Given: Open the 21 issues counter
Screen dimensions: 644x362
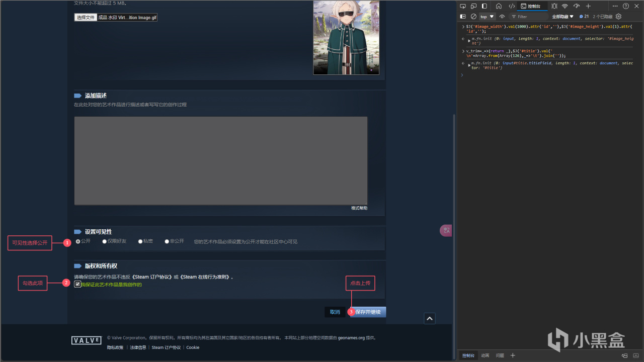Looking at the screenshot, I should point(584,17).
